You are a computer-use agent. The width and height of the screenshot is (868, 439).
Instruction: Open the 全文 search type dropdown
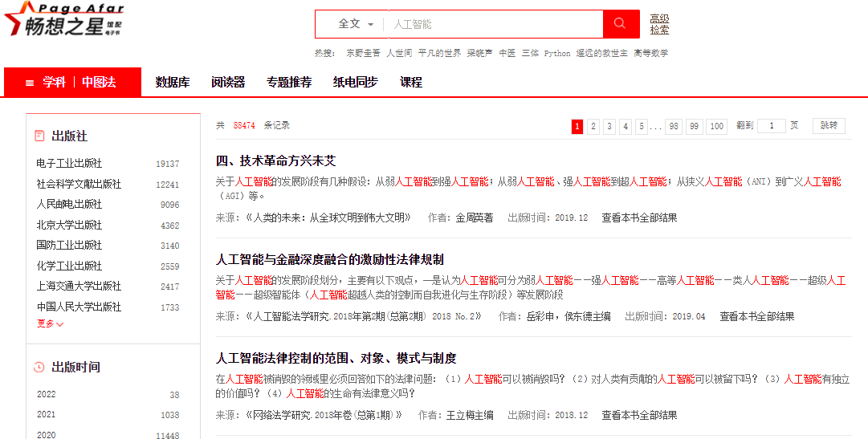[x=350, y=24]
